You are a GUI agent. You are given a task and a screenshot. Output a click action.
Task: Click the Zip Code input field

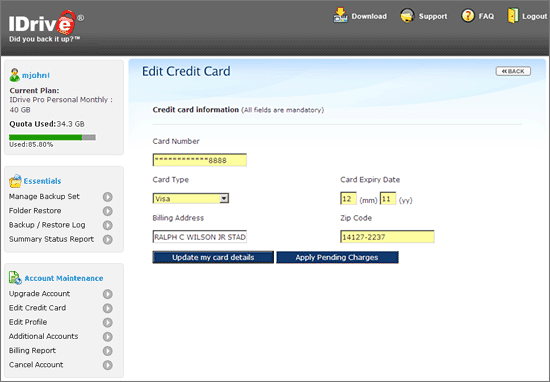[x=387, y=237]
